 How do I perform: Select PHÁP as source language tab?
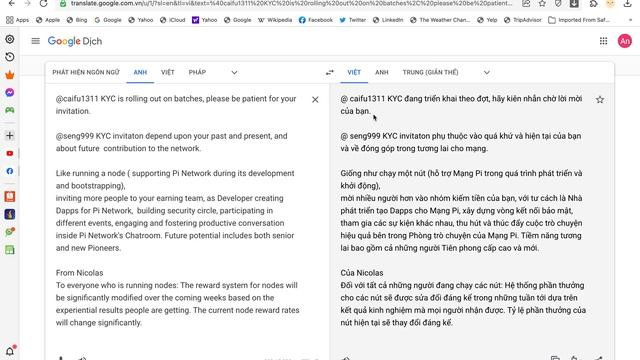click(x=197, y=72)
